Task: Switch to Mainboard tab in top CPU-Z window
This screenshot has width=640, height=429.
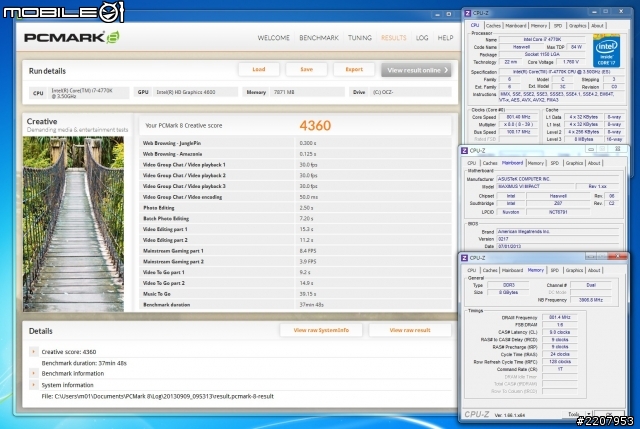Action: 516,26
